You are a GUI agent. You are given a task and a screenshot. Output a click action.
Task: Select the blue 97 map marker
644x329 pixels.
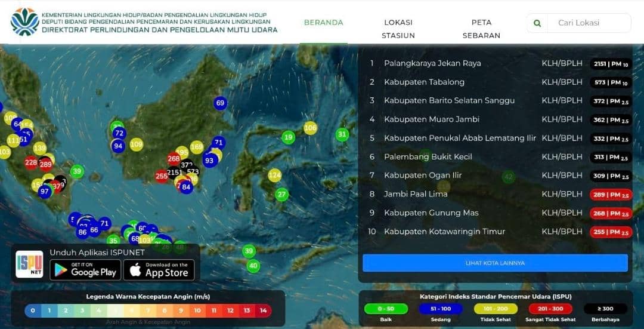click(x=44, y=191)
